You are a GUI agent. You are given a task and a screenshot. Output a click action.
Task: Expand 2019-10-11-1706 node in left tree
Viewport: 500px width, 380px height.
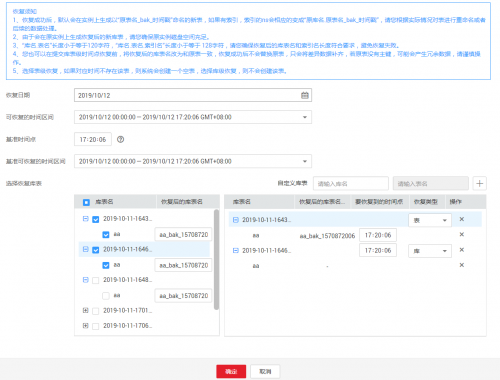coord(86,326)
